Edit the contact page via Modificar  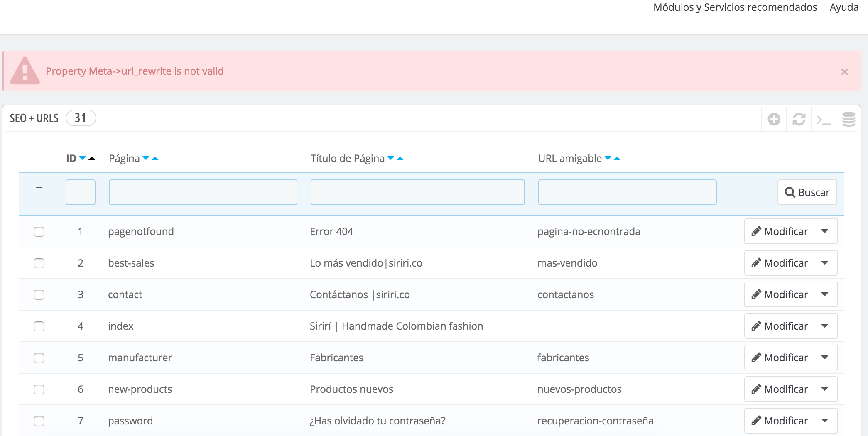(780, 294)
